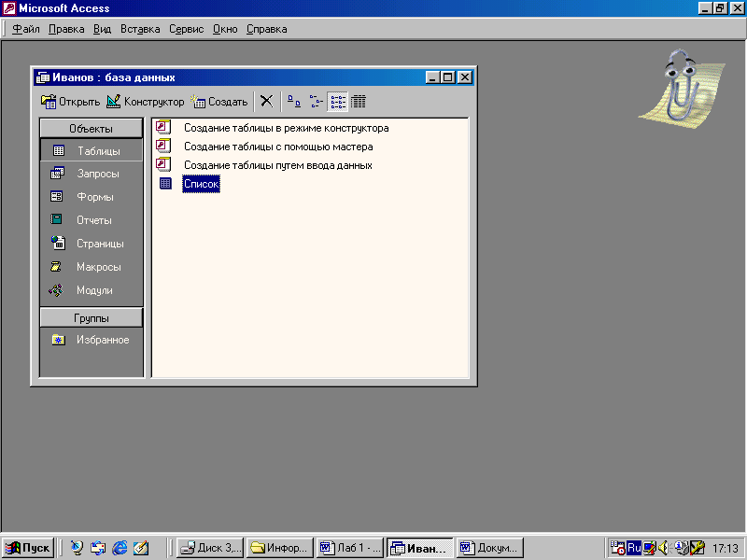This screenshot has width=747, height=560.
Task: Select Запросы in the objects panel
Action: (91, 174)
